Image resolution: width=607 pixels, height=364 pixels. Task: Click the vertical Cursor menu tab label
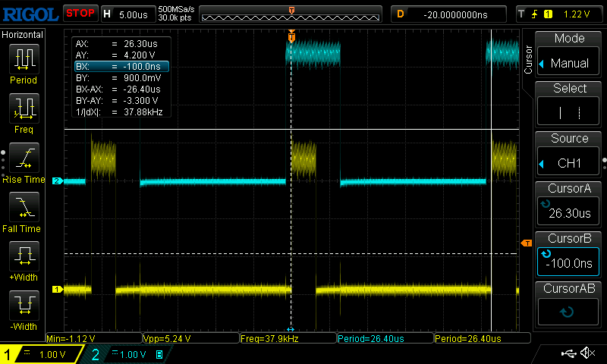pyautogui.click(x=528, y=59)
